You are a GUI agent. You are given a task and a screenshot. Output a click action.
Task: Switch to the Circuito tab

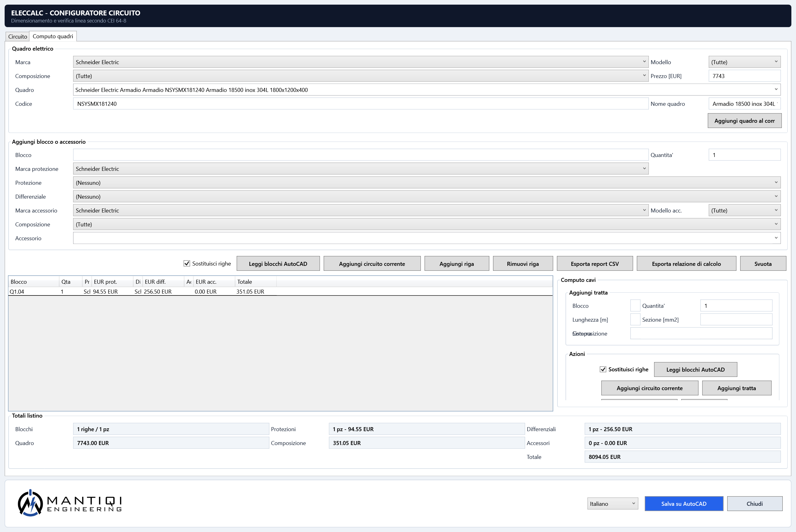coord(17,36)
